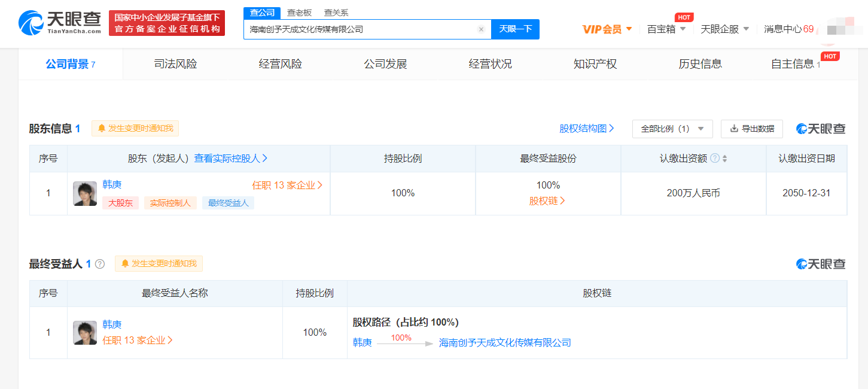Click the 股权路径（占比约 100%）heading

coord(406,323)
